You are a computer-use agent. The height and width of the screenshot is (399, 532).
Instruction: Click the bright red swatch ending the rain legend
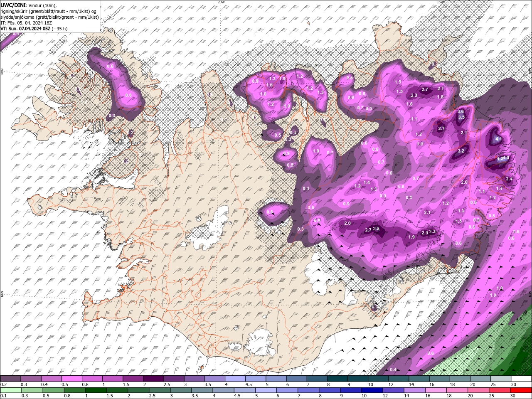point(520,390)
